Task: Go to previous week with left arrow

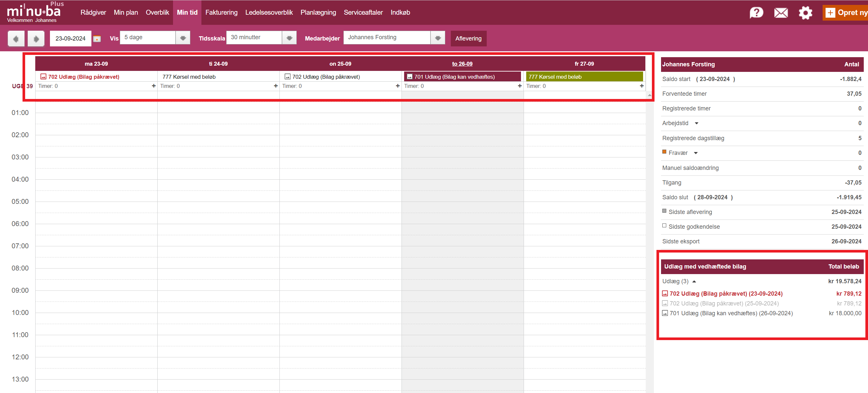Action: (16, 39)
